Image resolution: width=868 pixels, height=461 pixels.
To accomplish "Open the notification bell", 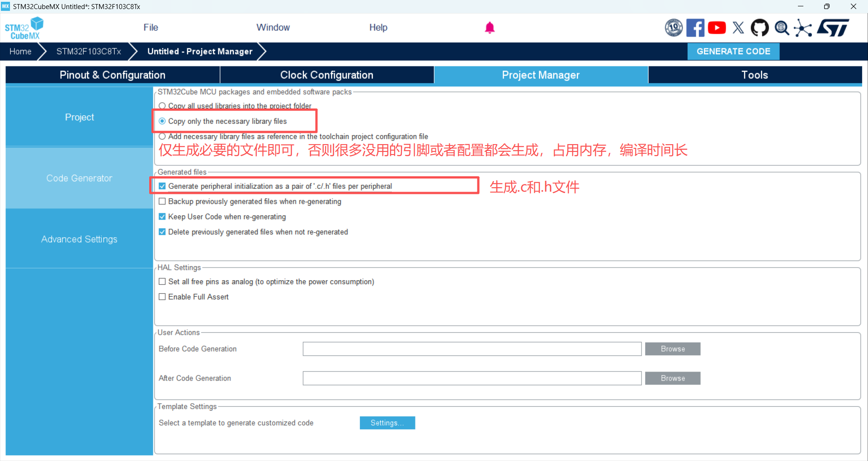I will pyautogui.click(x=490, y=28).
